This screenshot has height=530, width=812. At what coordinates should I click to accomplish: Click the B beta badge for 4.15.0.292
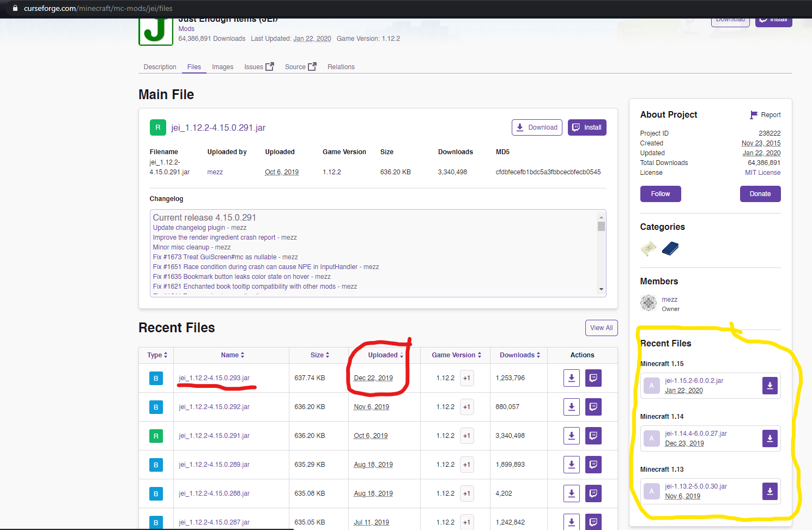point(156,407)
